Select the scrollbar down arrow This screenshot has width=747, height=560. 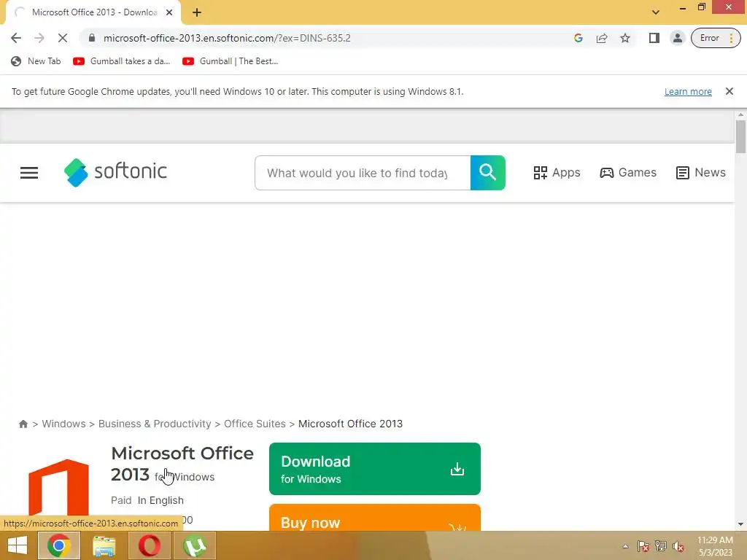740,524
